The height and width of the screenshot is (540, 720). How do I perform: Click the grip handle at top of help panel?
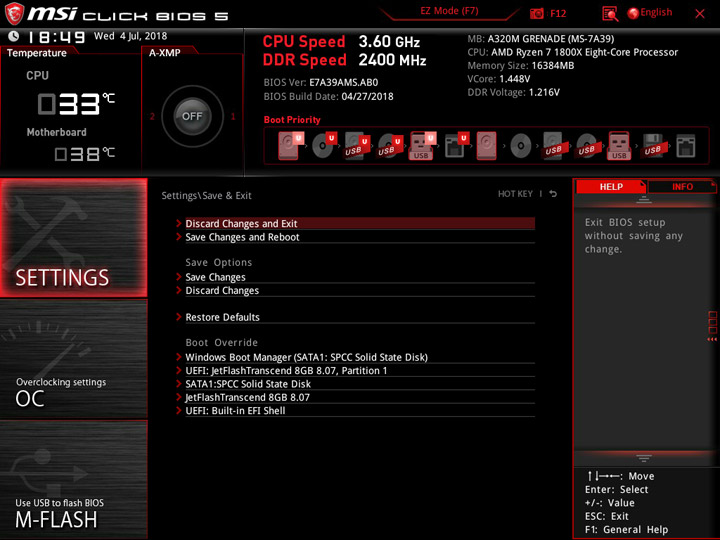[644, 199]
